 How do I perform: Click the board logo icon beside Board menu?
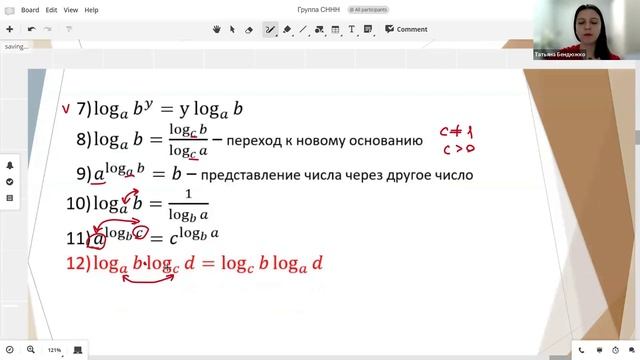(x=9, y=11)
